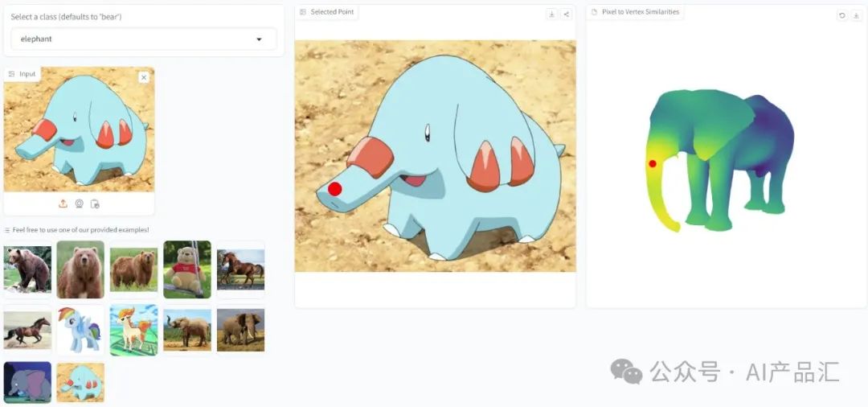Select the webcam capture icon under Input
The height and width of the screenshot is (407, 868).
[x=79, y=203]
